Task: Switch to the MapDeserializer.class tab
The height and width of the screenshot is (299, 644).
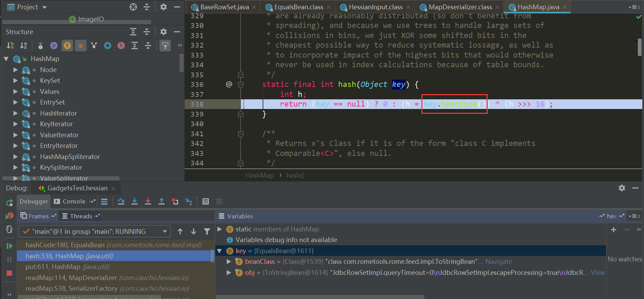Action: click(x=460, y=7)
